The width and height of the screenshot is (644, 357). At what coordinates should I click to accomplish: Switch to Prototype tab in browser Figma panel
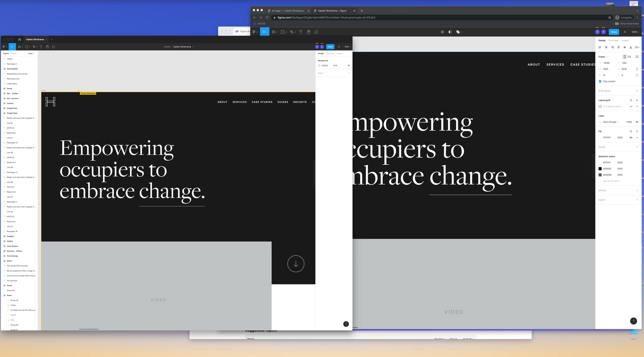(613, 41)
